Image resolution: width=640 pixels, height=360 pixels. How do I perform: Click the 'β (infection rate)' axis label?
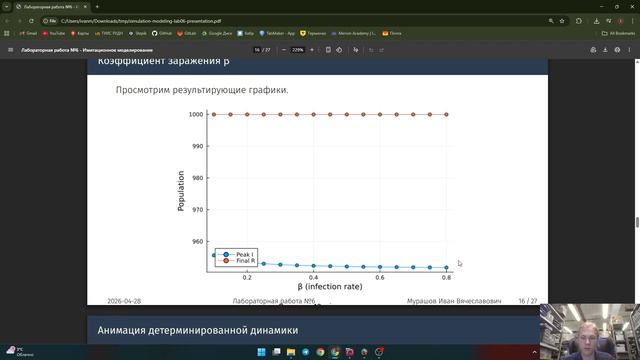(x=330, y=287)
